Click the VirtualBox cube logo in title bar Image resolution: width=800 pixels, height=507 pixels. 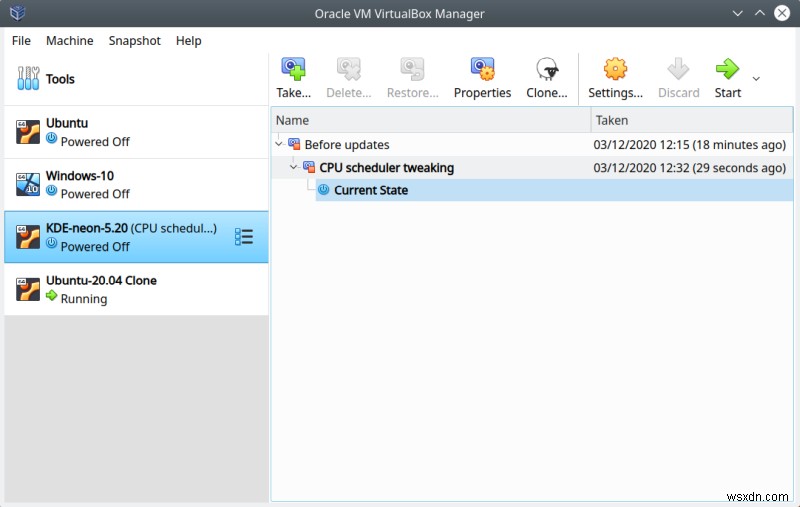(18, 13)
